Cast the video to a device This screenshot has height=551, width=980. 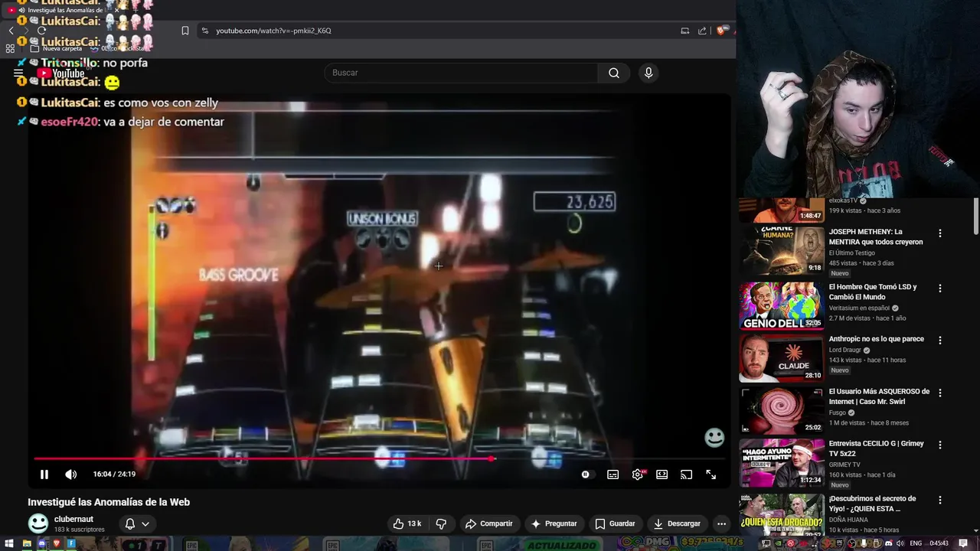point(687,474)
